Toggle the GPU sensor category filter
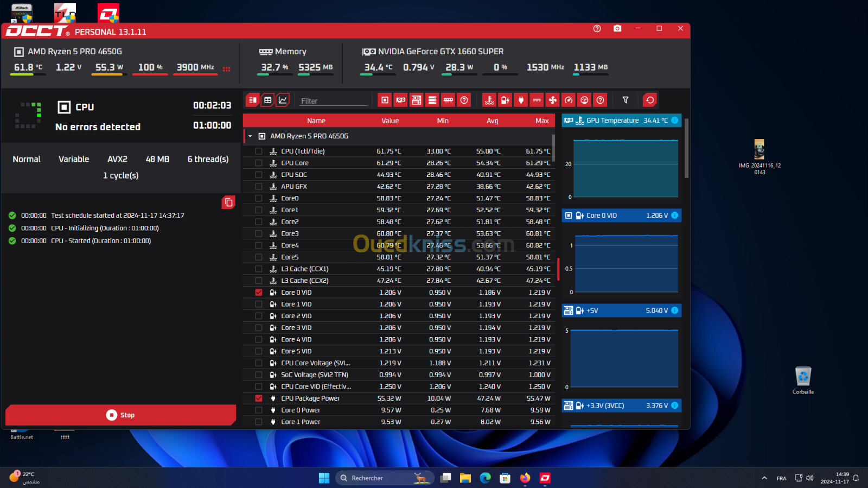 pyautogui.click(x=400, y=100)
